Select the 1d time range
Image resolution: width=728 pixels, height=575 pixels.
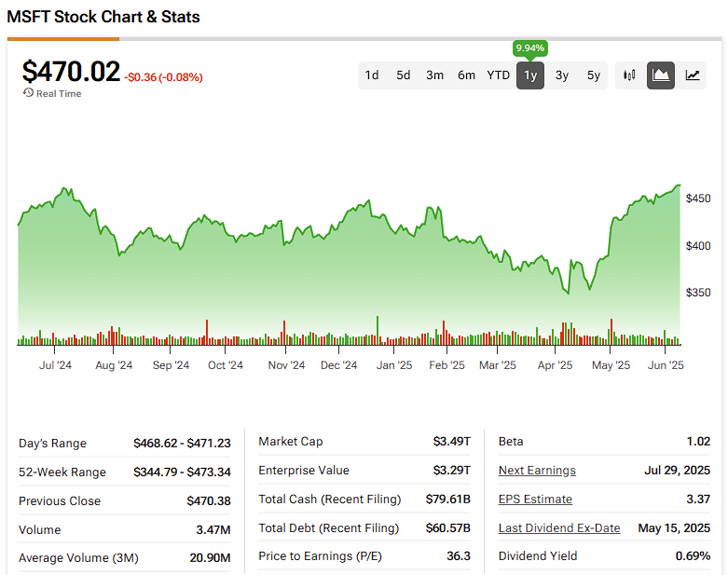pos(372,75)
